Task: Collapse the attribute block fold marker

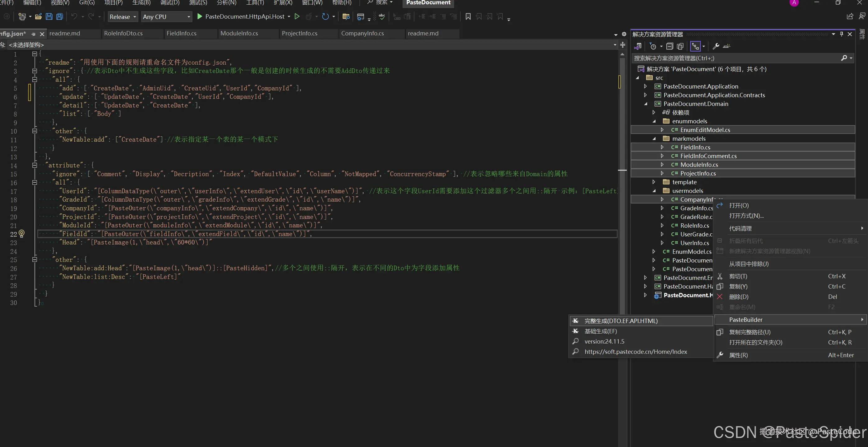Action: click(35, 165)
